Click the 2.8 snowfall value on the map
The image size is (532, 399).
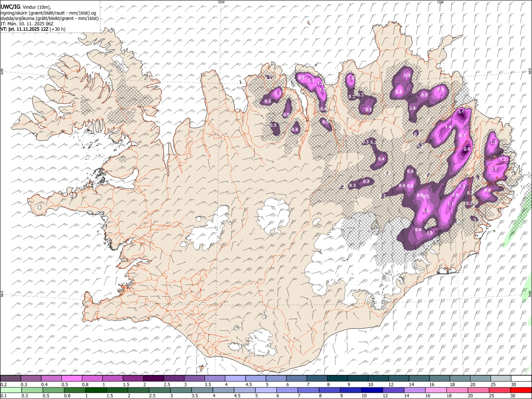pos(466,149)
